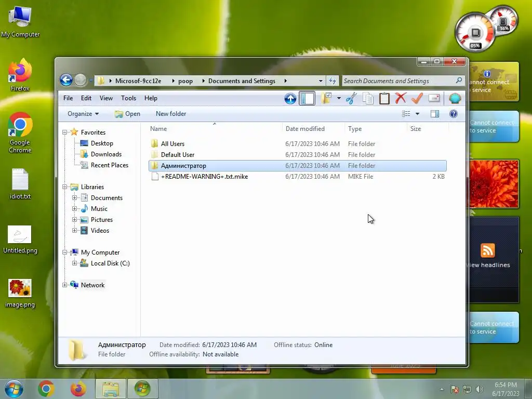Viewport: 532px width, 399px height.
Task: Open dropdown arrow next to folder options icon
Action: [x=339, y=98]
